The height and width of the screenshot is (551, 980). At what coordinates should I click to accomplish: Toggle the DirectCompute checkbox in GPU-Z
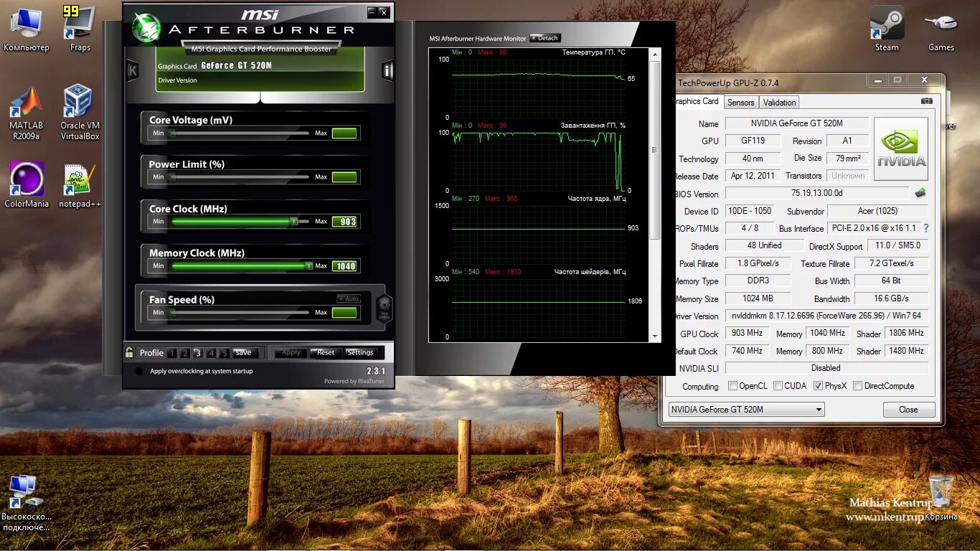coord(858,385)
